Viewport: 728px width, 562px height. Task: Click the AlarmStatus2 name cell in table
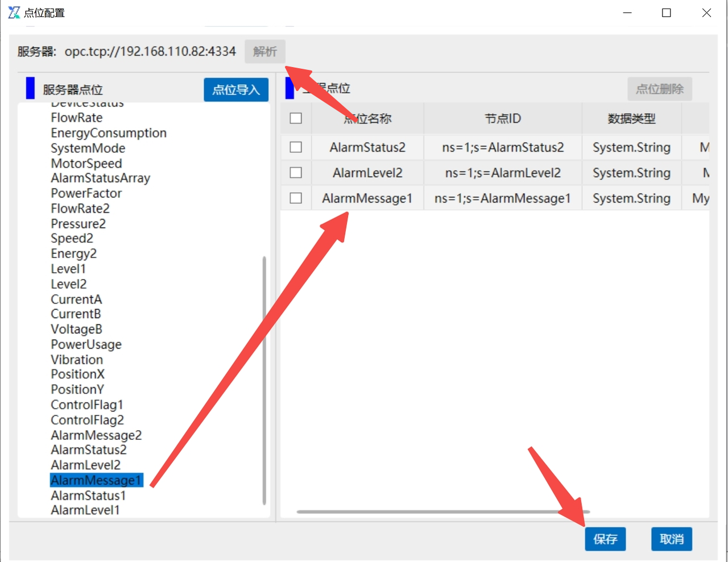(367, 147)
